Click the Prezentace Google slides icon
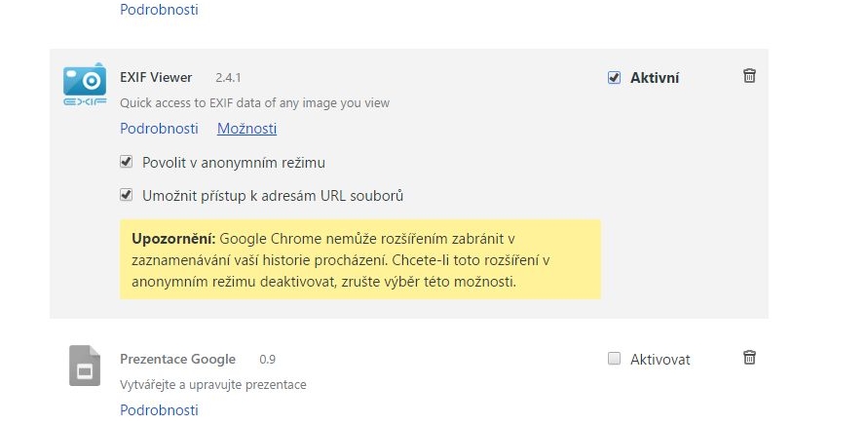The width and height of the screenshot is (868, 425). pyautogui.click(x=85, y=367)
